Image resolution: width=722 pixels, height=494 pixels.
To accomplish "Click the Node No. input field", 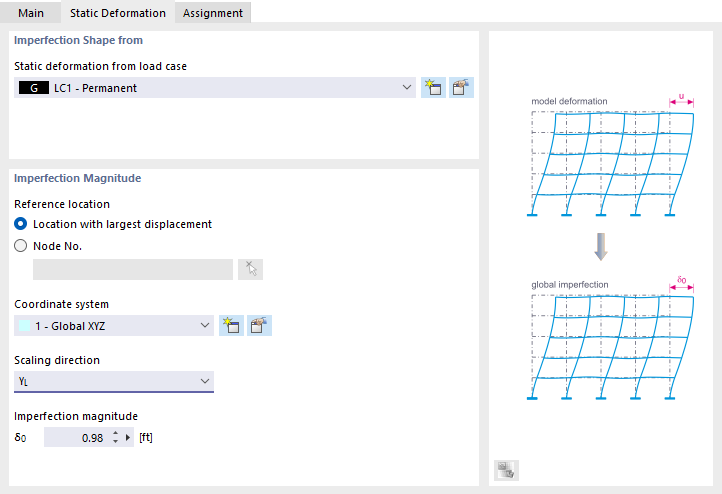I will (133, 269).
